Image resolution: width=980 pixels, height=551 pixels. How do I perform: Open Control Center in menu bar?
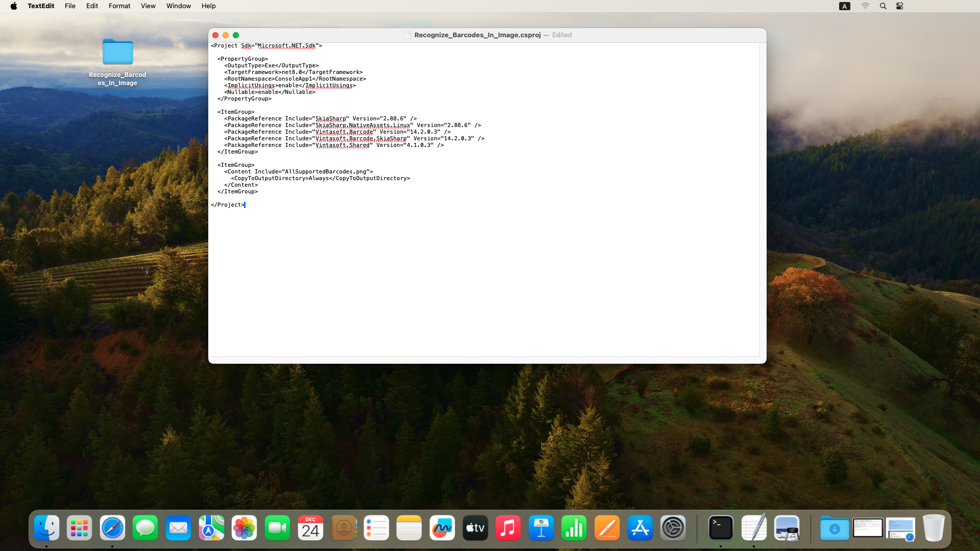coord(900,6)
